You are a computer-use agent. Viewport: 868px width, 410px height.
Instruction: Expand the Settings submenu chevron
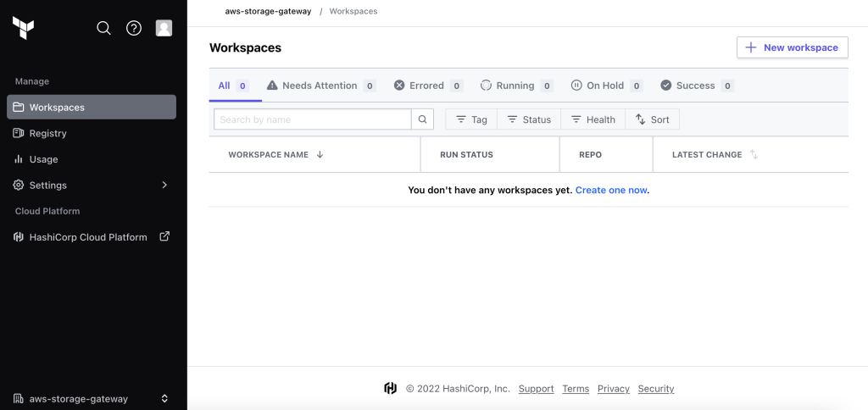click(x=164, y=185)
